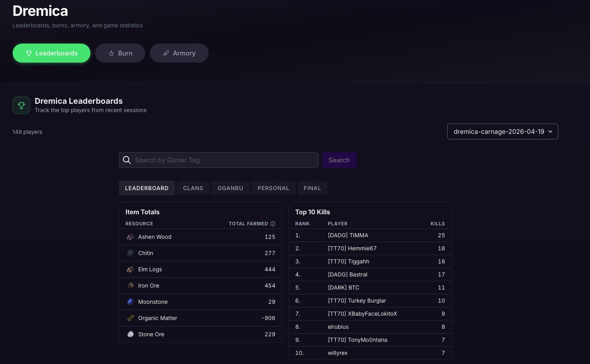The image size is (590, 364).
Task: Click the Kills column header
Action: (x=438, y=224)
